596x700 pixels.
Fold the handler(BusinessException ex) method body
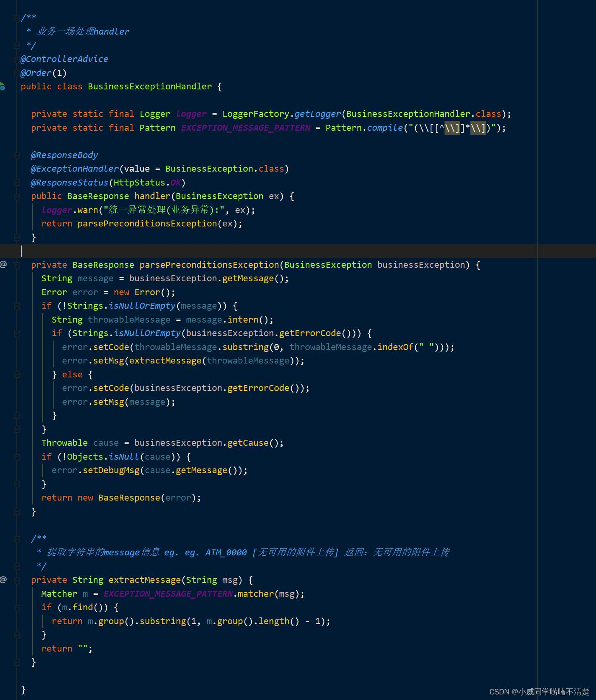pos(17,196)
